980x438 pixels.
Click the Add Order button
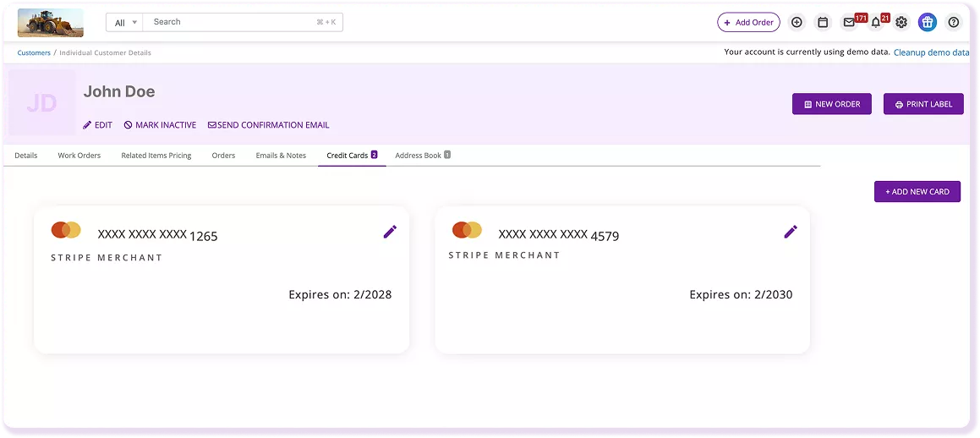748,23
